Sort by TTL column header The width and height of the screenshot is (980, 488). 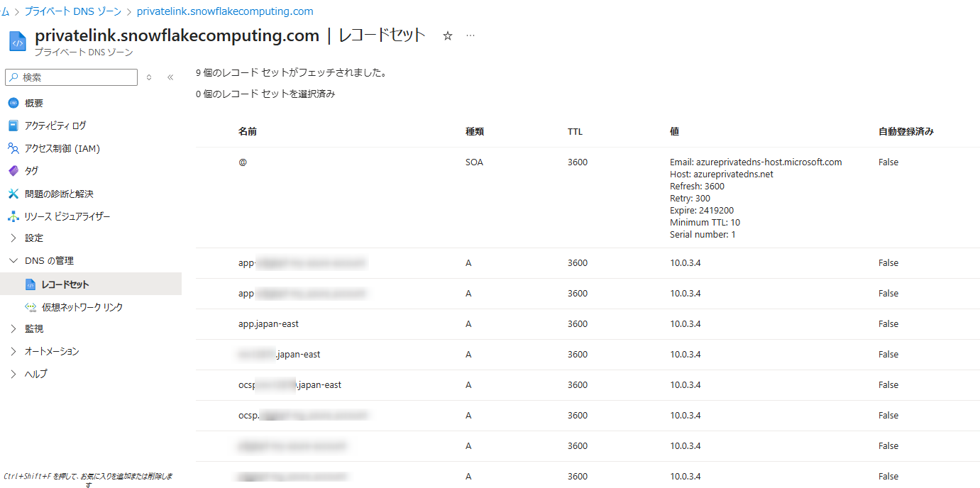tap(575, 131)
